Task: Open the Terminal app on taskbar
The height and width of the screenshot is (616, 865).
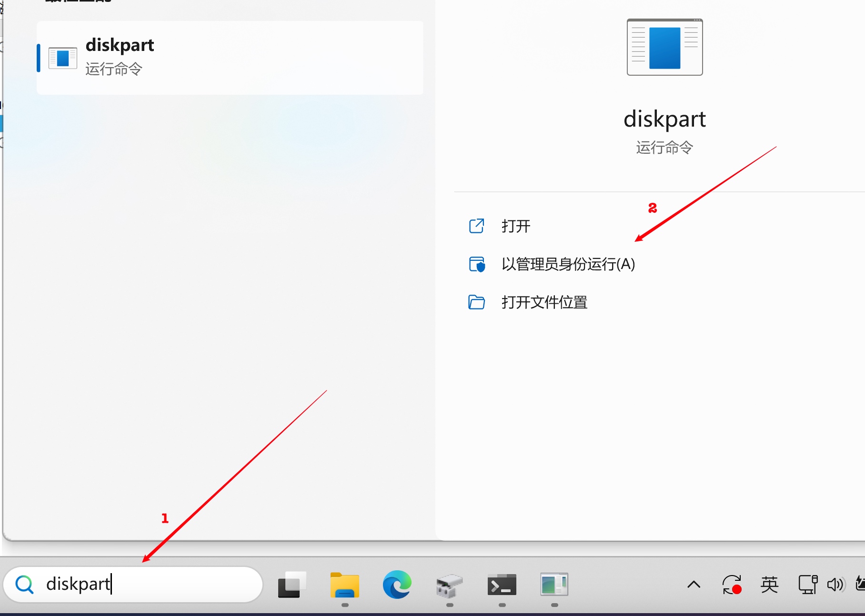Action: pos(502,585)
